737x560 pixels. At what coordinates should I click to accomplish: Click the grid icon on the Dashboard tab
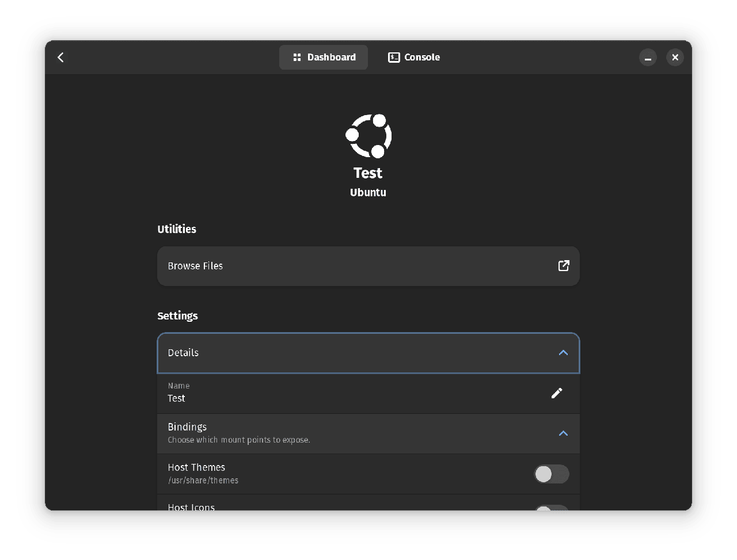(297, 58)
